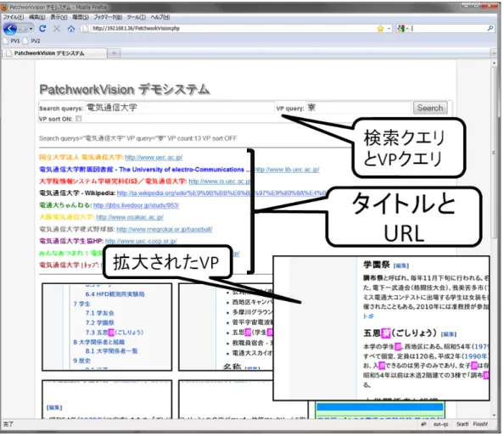Open the address bar dropdown arrow
Viewport: 504px width, 436px height.
coord(389,29)
